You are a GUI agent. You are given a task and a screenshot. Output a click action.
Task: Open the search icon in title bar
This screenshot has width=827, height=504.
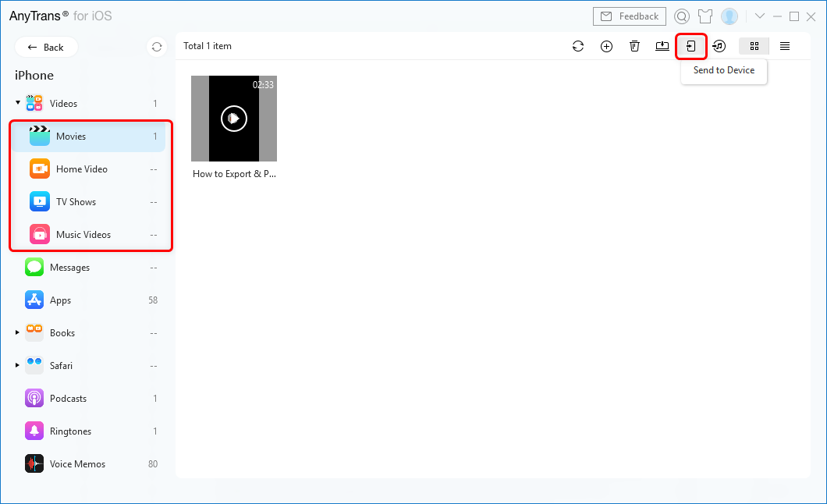tap(682, 16)
